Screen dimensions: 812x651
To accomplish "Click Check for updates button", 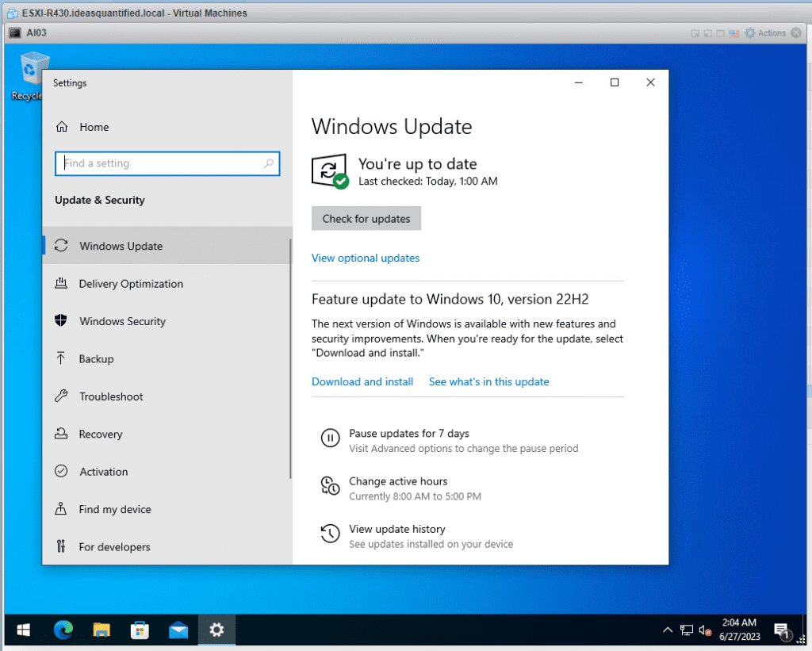I will pyautogui.click(x=366, y=219).
